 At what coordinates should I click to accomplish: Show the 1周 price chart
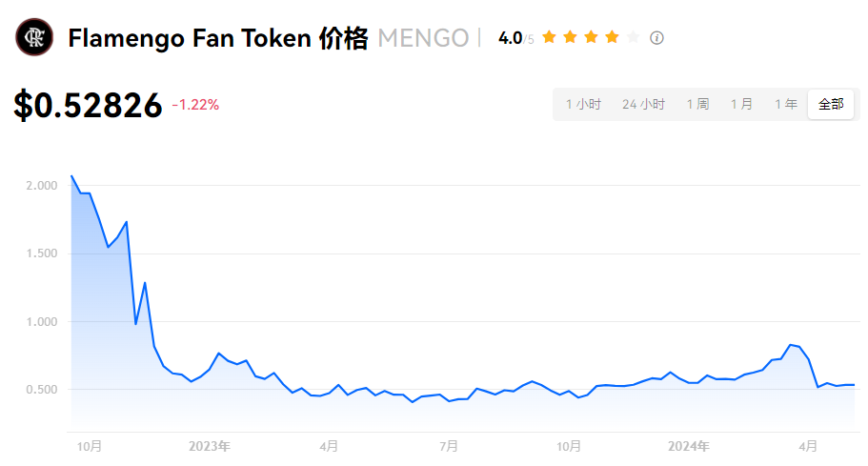(697, 104)
